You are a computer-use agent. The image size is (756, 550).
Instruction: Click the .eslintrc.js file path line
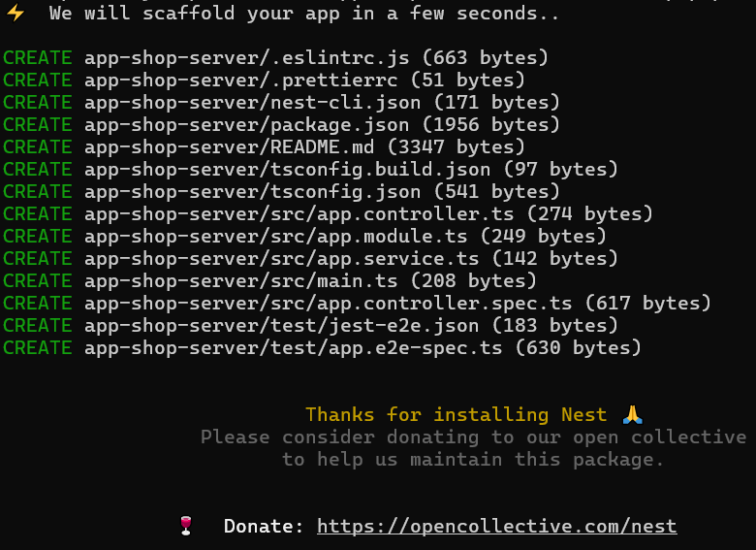click(x=276, y=58)
